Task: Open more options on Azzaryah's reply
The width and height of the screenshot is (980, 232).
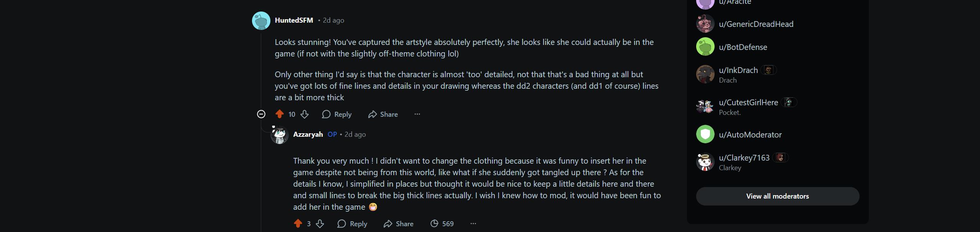Action: [x=473, y=224]
